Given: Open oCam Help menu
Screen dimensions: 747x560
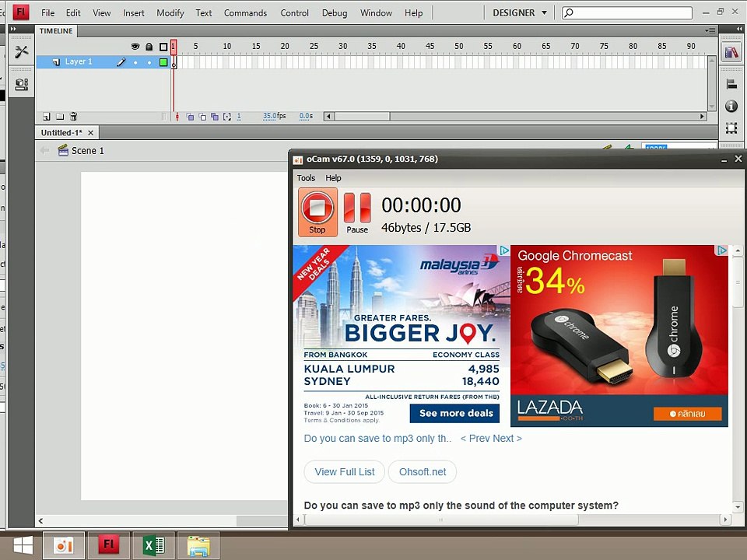Looking at the screenshot, I should (x=333, y=178).
